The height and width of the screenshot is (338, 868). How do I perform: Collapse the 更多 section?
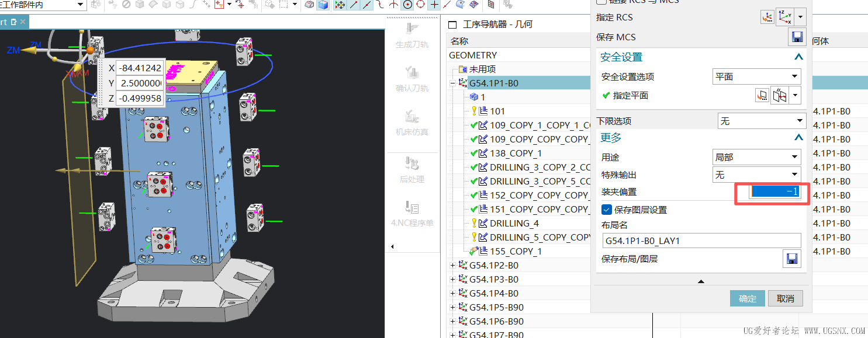tap(798, 138)
